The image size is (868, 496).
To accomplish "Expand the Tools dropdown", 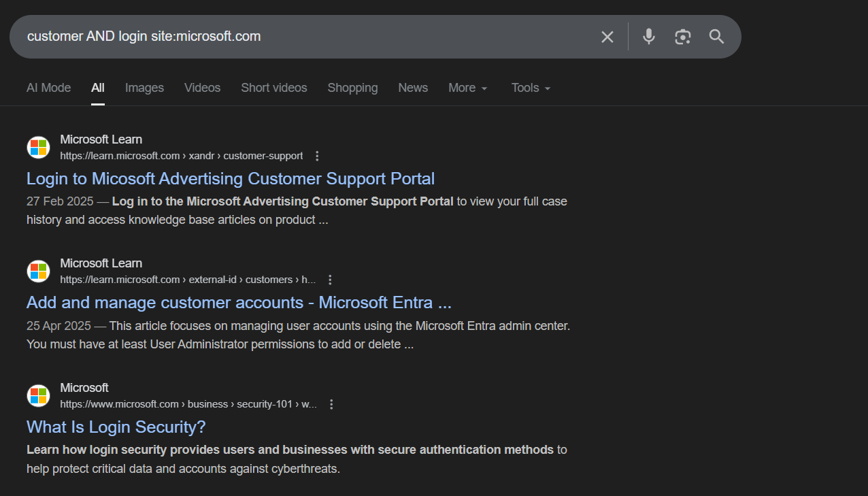I will tap(531, 88).
